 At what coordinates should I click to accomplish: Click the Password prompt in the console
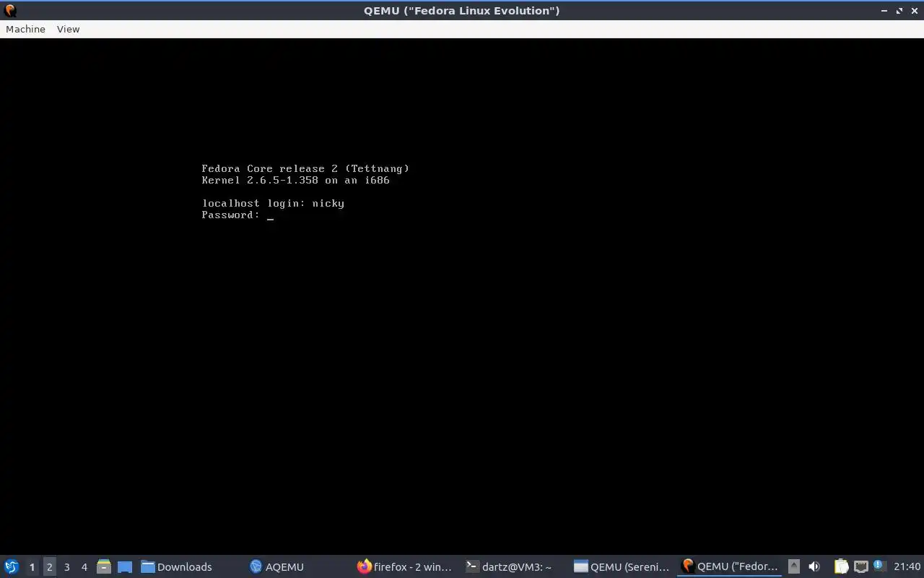click(230, 215)
